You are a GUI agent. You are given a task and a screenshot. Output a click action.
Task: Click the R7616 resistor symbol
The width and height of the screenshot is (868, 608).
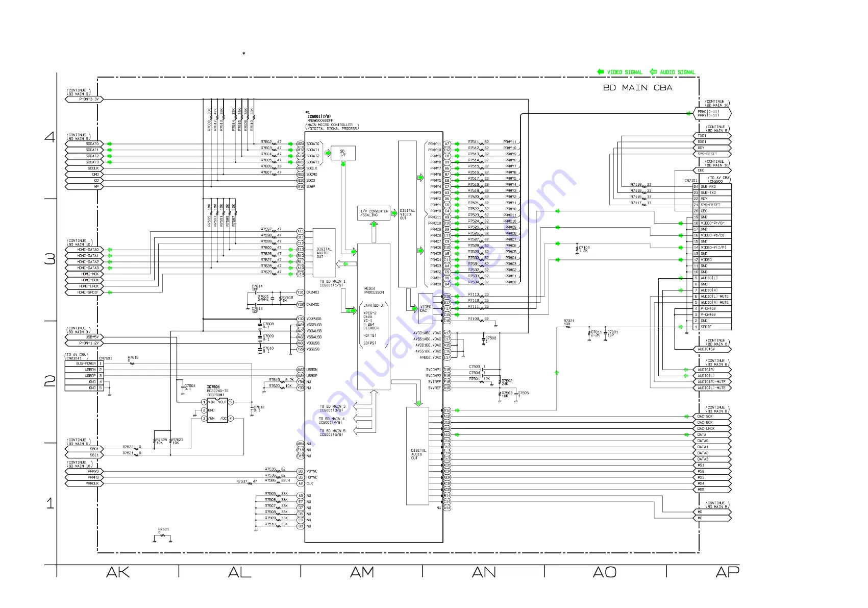(133, 363)
